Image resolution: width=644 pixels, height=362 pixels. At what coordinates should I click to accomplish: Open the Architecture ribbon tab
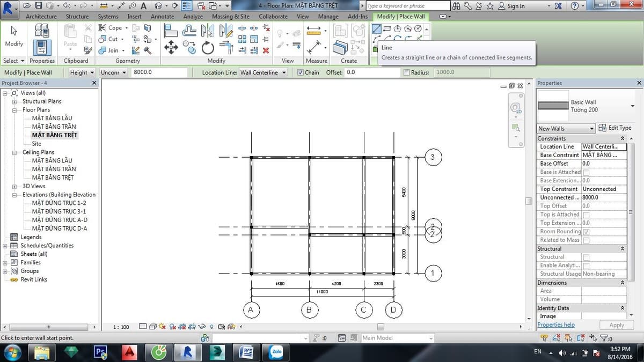point(41,17)
